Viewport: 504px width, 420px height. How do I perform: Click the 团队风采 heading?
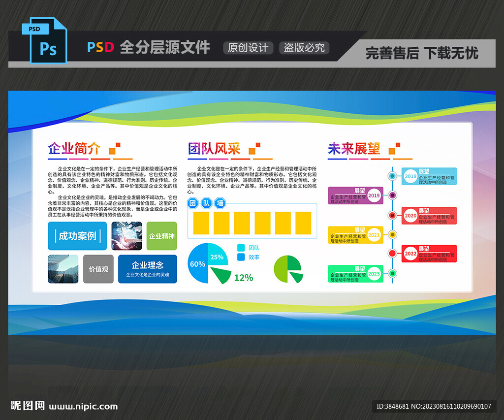click(214, 149)
